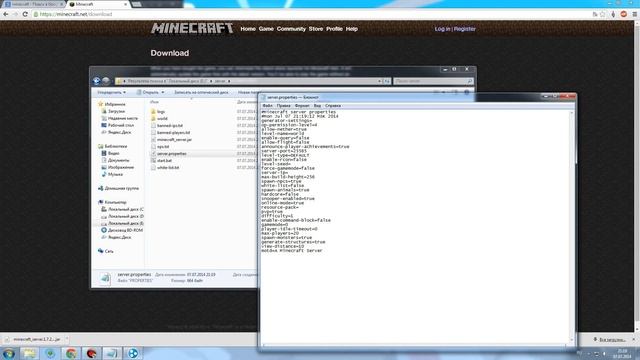This screenshot has width=640, height=360.
Task: Click the Explorer back arrow button
Action: point(97,81)
